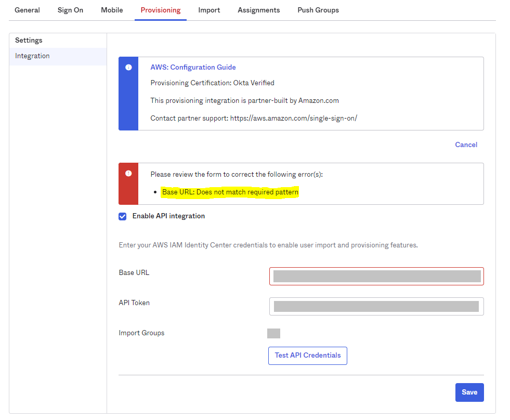Open the Push Groups tab
Screen dimensions: 510x420
pos(318,10)
